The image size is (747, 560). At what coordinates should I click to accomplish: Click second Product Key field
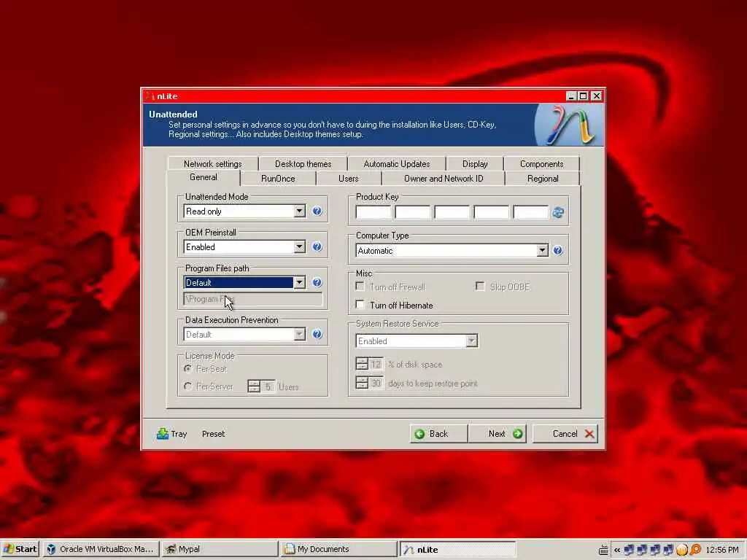pos(413,212)
